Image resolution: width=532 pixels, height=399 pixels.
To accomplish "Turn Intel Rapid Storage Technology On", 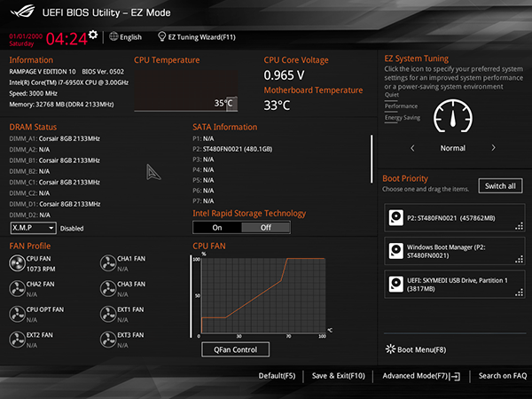I will [x=217, y=227].
